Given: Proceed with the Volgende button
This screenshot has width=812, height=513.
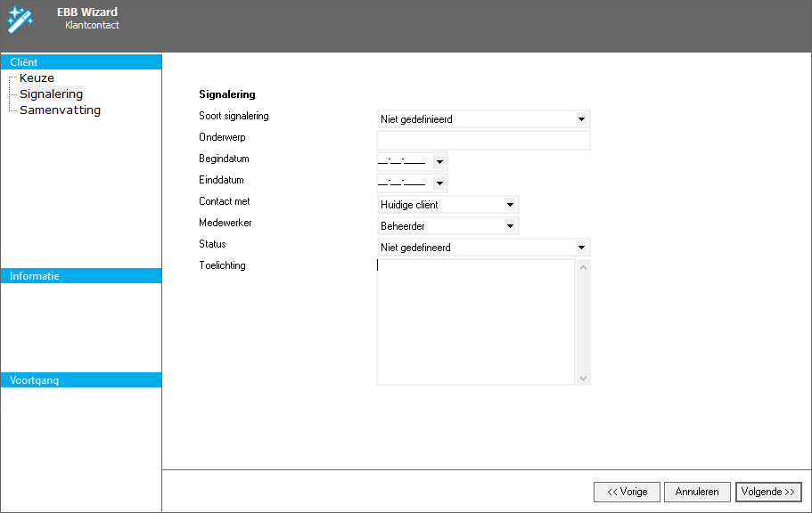Looking at the screenshot, I should tap(768, 492).
